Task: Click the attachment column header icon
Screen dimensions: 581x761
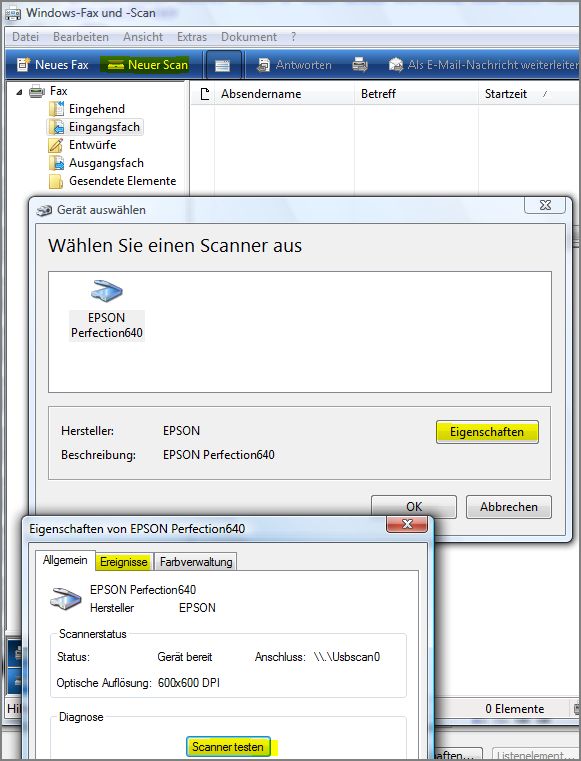Action: pos(205,94)
